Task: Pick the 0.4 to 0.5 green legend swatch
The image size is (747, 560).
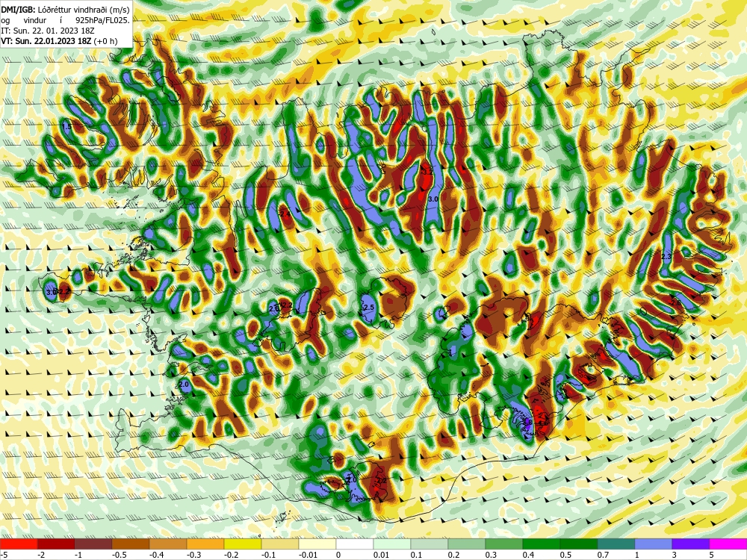Action: (x=542, y=544)
